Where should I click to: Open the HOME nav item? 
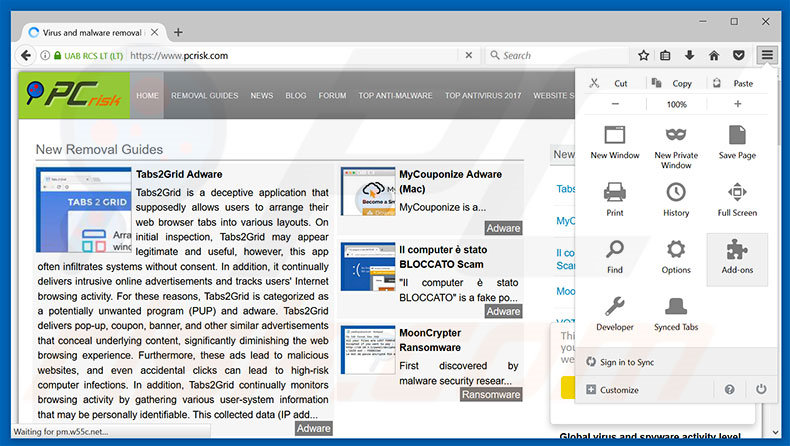(147, 95)
